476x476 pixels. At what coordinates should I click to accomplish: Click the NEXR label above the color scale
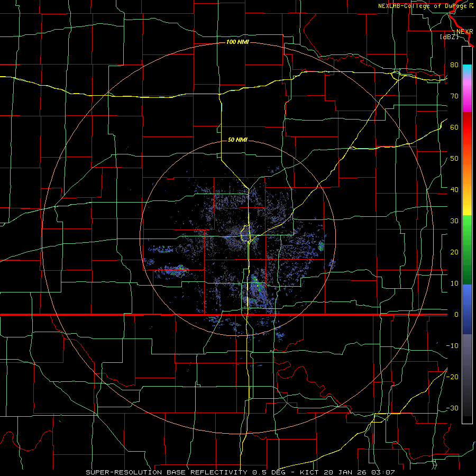click(x=464, y=32)
